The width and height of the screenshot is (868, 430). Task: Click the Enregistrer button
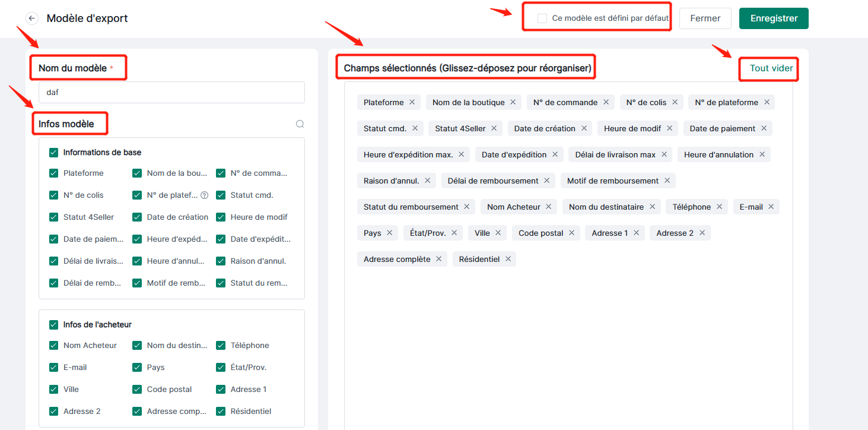click(774, 18)
